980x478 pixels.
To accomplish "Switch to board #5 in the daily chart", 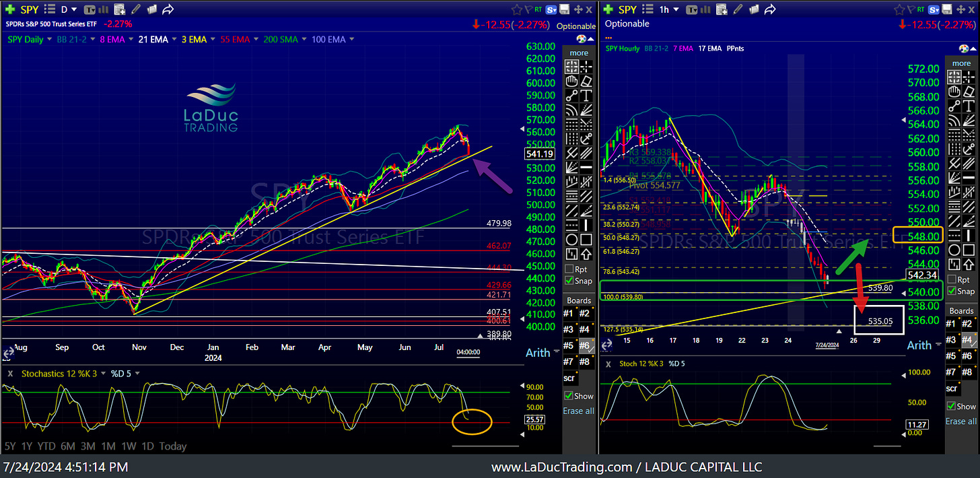I will coord(569,345).
